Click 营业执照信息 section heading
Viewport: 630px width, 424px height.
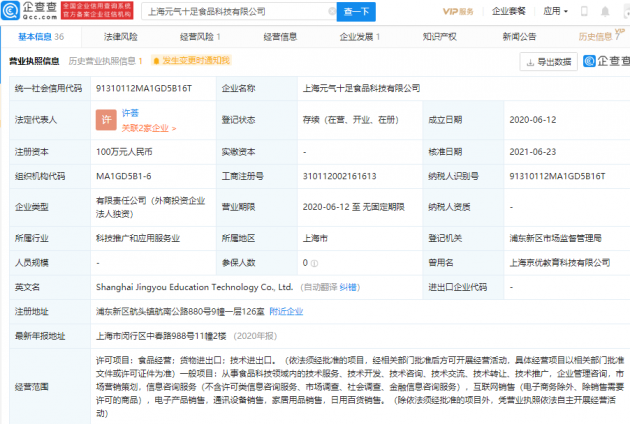[x=34, y=61]
